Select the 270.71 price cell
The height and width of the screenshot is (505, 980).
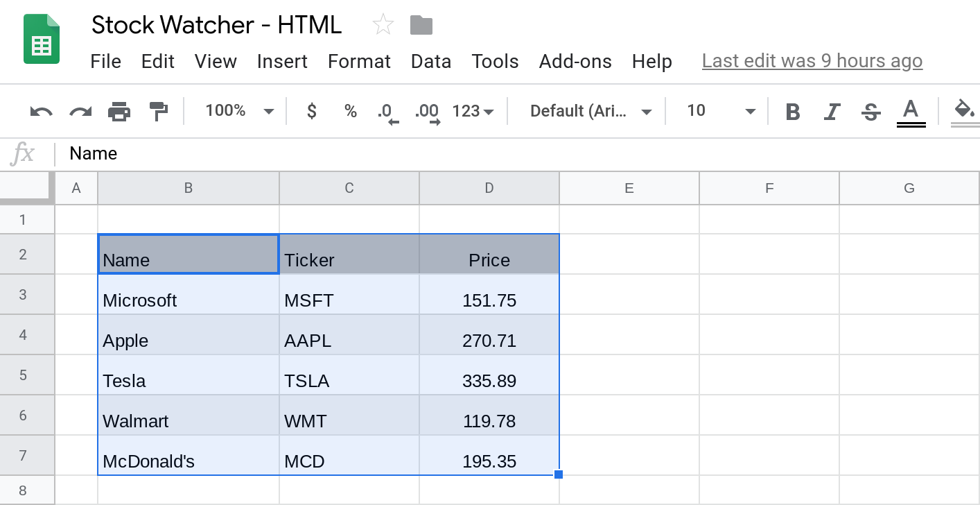(489, 335)
